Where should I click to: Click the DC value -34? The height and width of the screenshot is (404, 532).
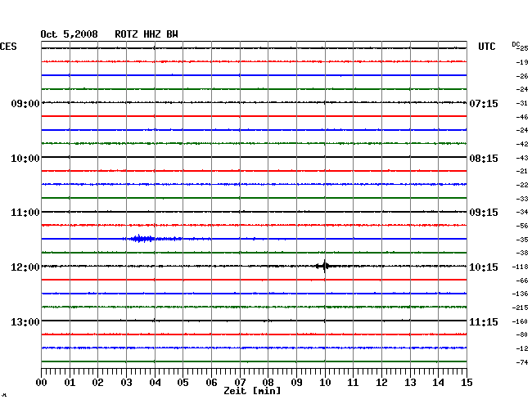522,212
